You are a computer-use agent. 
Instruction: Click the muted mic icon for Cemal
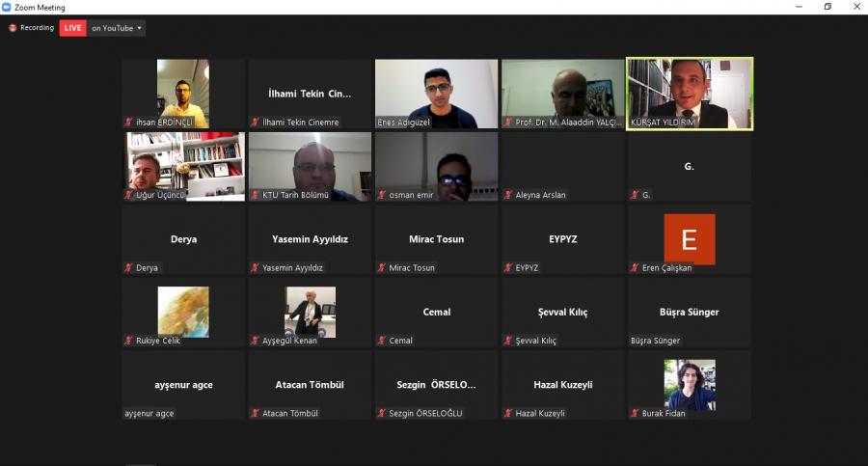[x=382, y=341]
